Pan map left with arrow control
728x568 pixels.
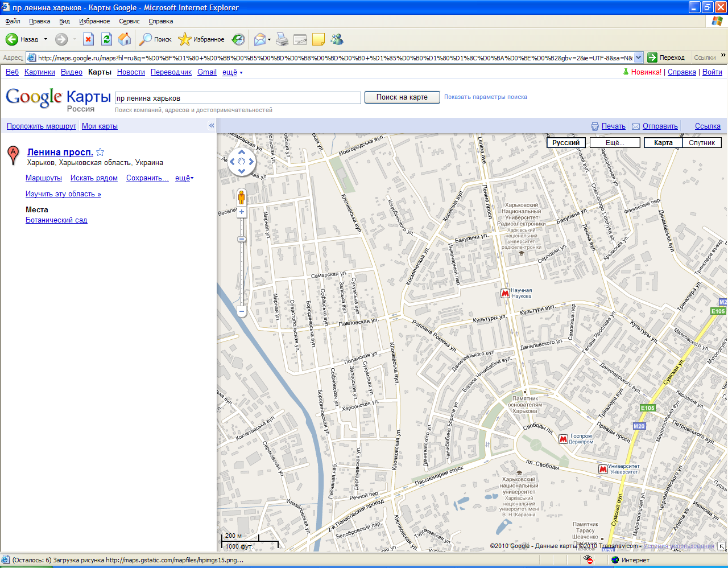coord(232,162)
